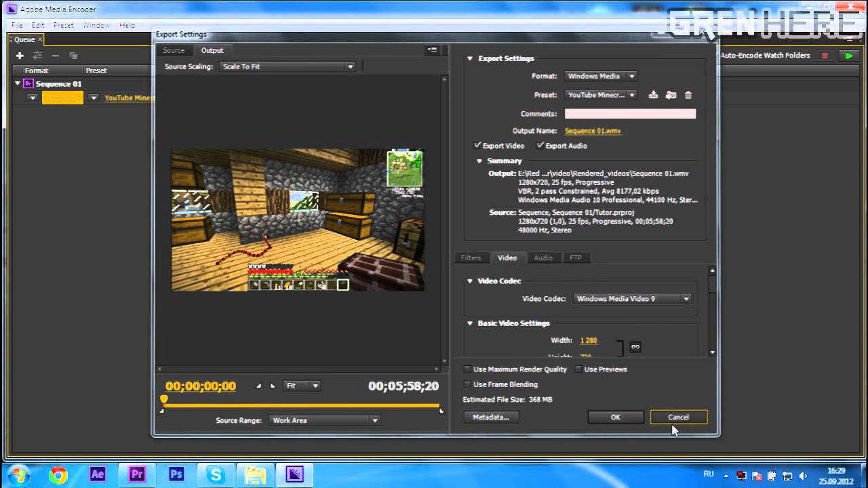
Task: Switch to the Audio tab
Action: click(543, 258)
